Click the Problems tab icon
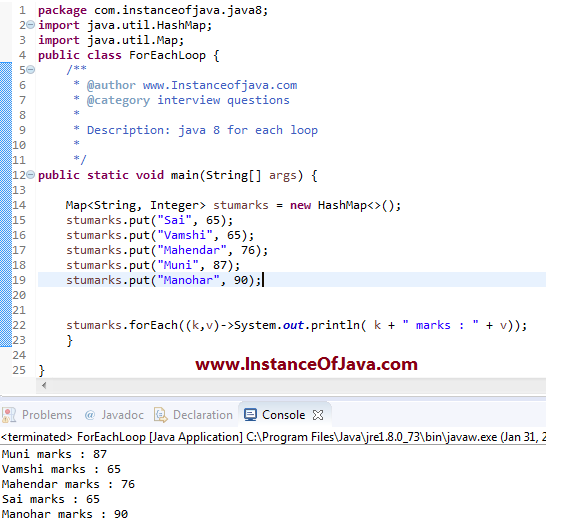The width and height of the screenshot is (573, 523). click(x=9, y=415)
